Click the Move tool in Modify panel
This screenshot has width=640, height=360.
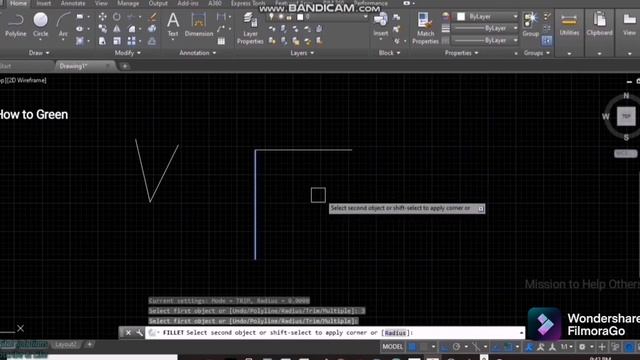(102, 17)
